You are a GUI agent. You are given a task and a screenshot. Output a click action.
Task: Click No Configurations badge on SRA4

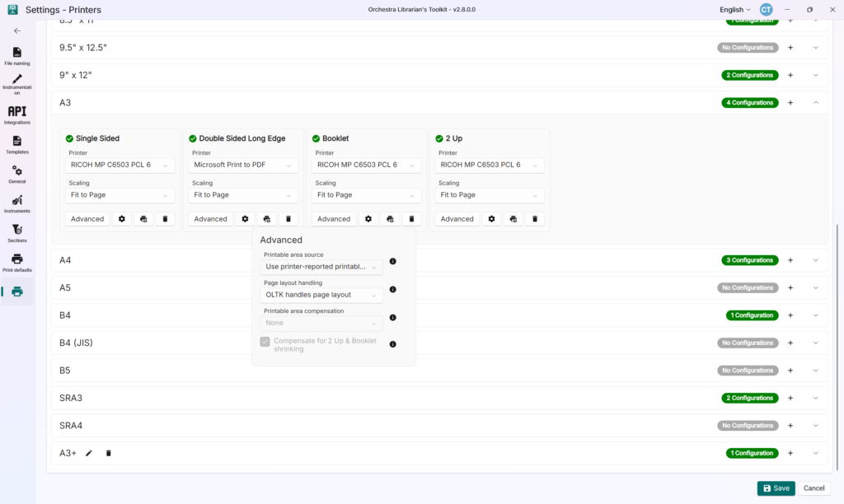[x=748, y=426]
